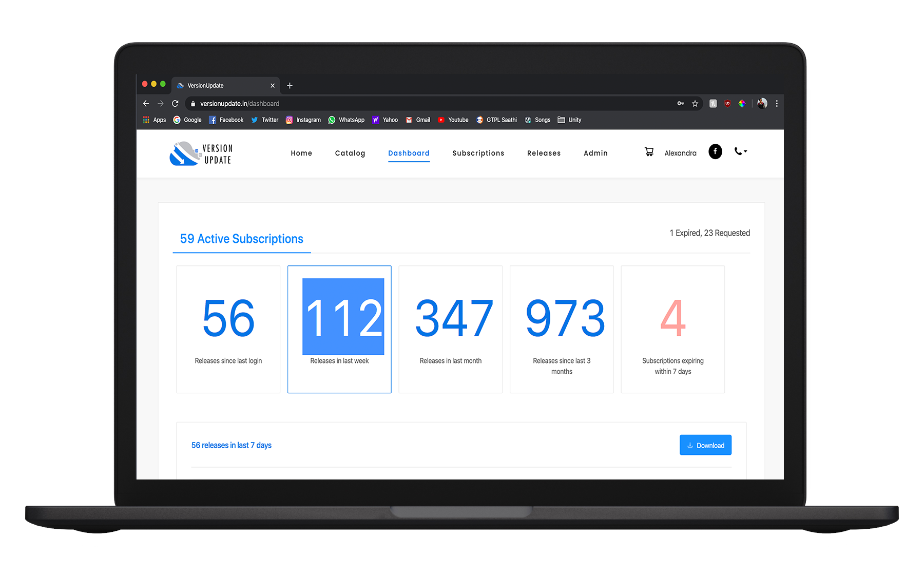Switch to the Releases nav item

(x=544, y=153)
